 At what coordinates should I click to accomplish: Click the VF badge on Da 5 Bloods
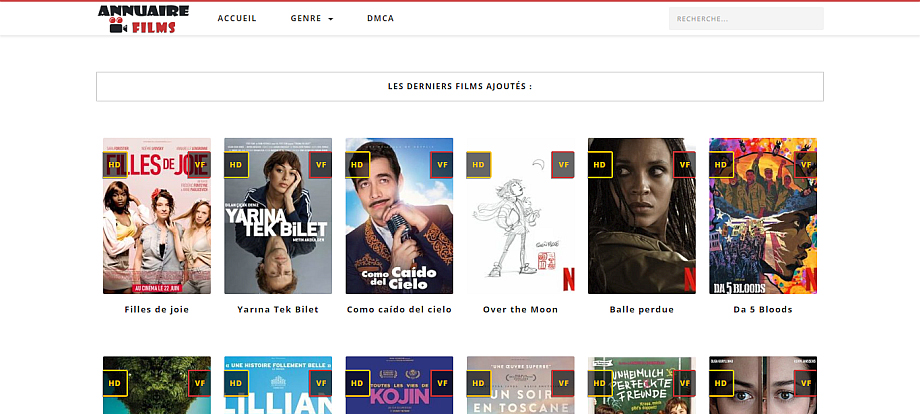(x=806, y=165)
